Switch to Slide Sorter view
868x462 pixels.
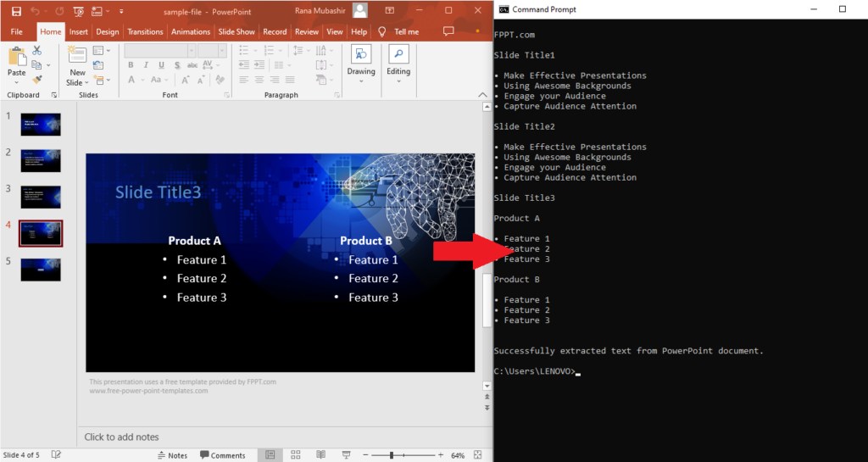tap(295, 455)
